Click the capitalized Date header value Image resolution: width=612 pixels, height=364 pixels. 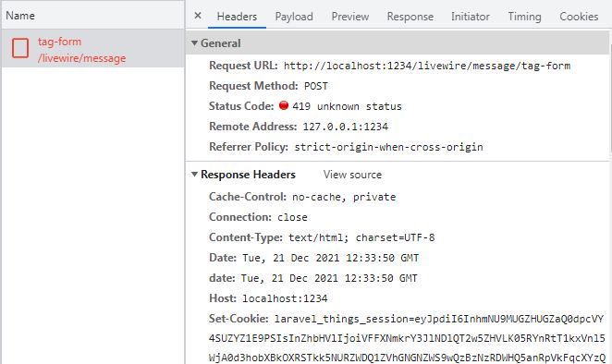(331, 258)
